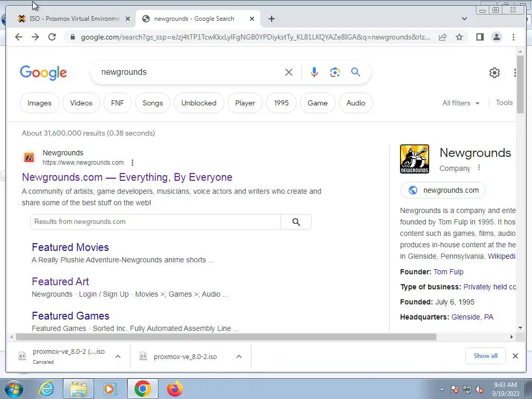The width and height of the screenshot is (532, 399).
Task: Close the newgrounds Google Search tab
Action: pos(252,19)
